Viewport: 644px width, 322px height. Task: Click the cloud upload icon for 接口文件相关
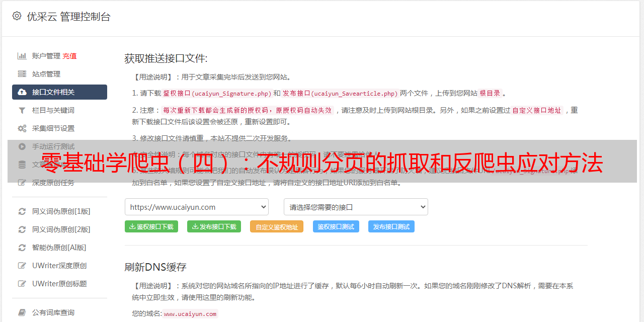[x=22, y=92]
